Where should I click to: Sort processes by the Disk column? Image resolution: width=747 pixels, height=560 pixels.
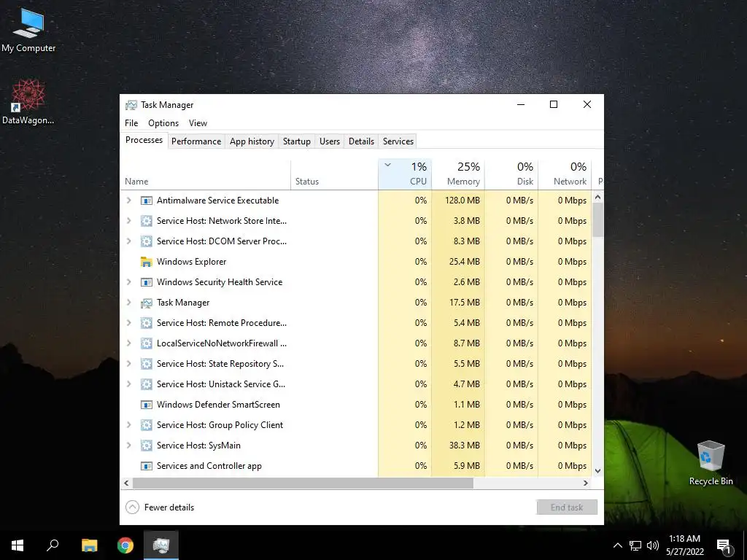coord(511,174)
